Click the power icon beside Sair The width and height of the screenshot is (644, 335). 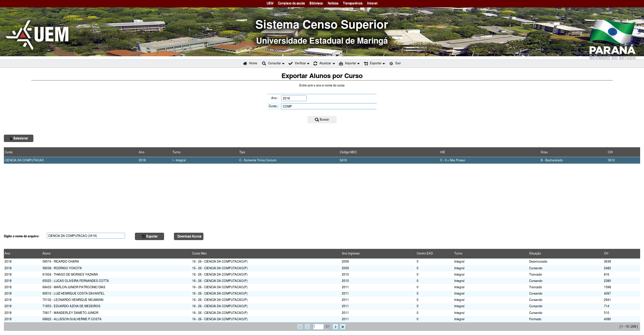tap(391, 64)
